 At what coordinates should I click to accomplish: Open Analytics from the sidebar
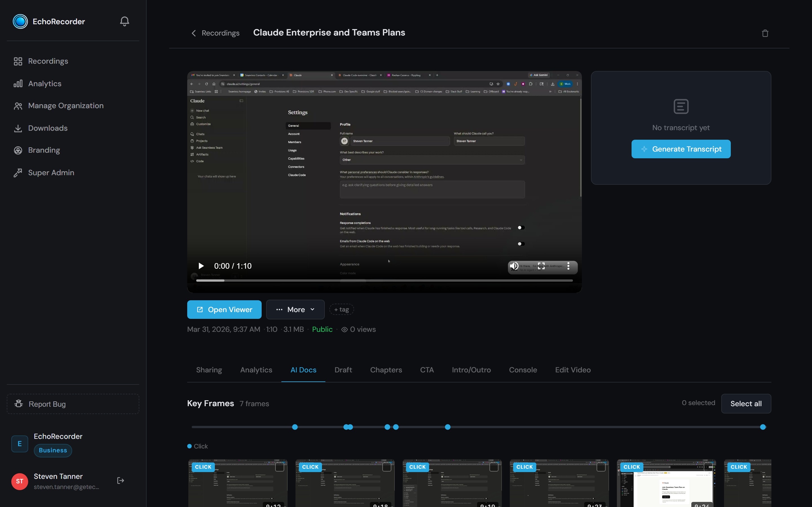pyautogui.click(x=45, y=83)
